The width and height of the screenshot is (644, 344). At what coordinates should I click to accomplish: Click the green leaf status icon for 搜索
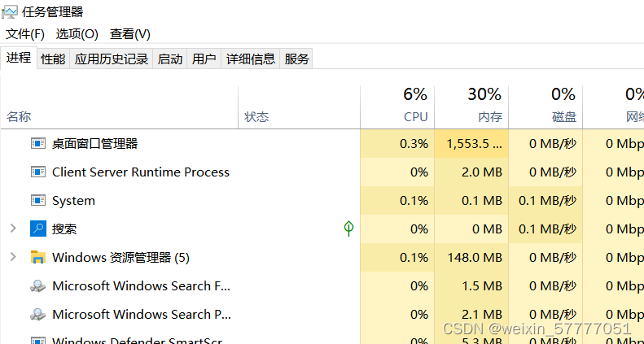point(348,229)
